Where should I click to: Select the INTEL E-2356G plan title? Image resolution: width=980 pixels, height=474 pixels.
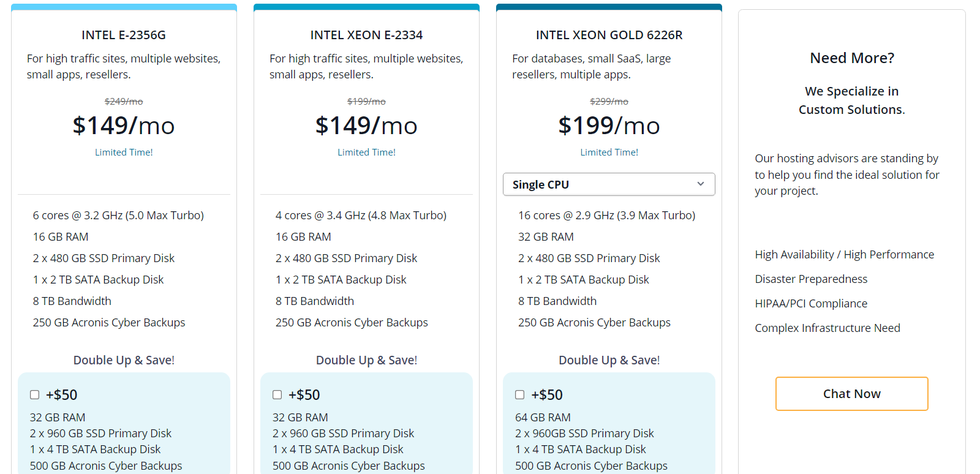[x=124, y=35]
